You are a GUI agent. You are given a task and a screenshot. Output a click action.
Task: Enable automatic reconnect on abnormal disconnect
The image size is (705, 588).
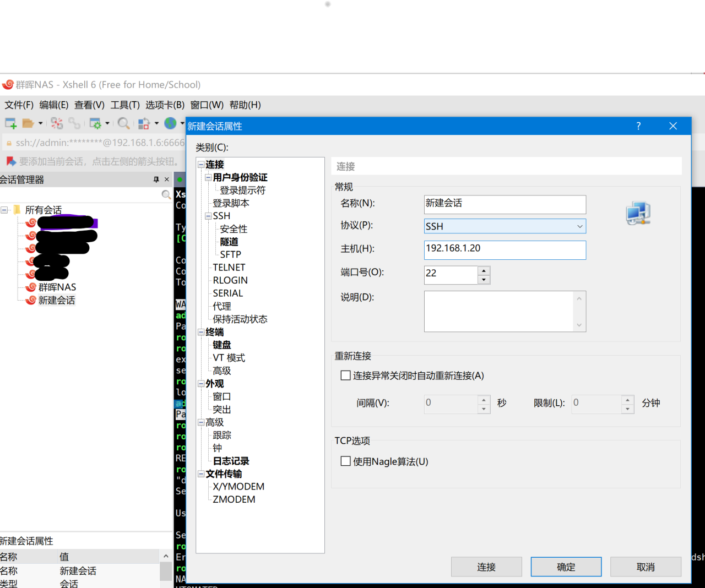coord(345,375)
